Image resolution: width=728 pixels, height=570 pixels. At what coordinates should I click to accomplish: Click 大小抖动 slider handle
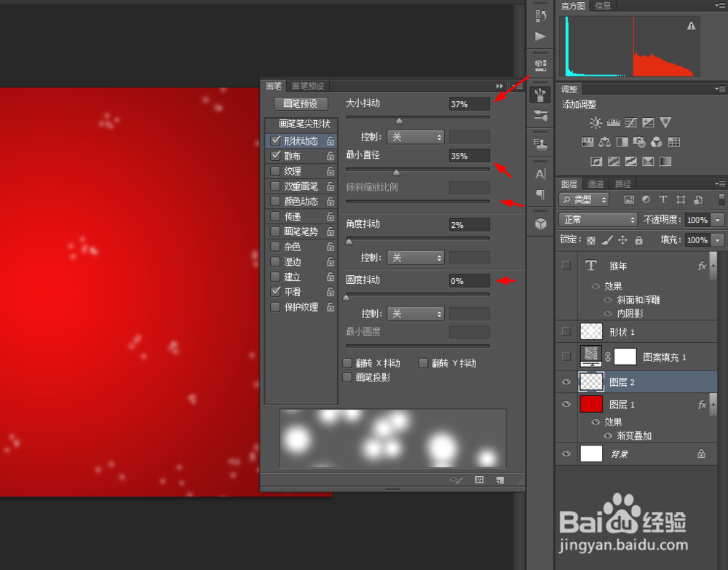399,121
